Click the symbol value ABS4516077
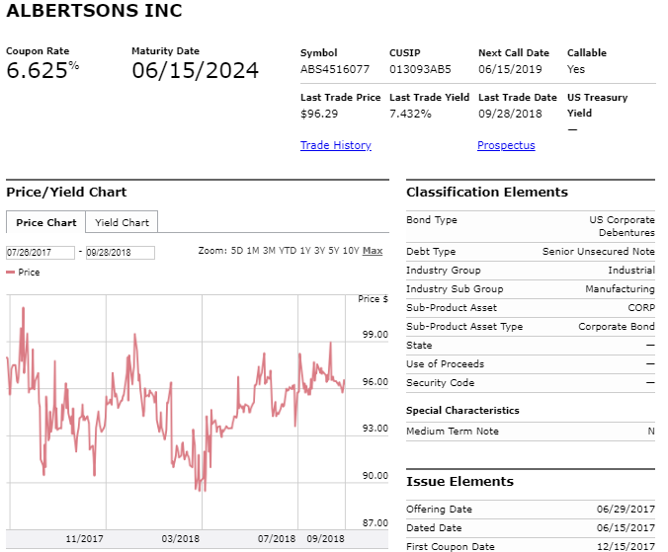 335,69
